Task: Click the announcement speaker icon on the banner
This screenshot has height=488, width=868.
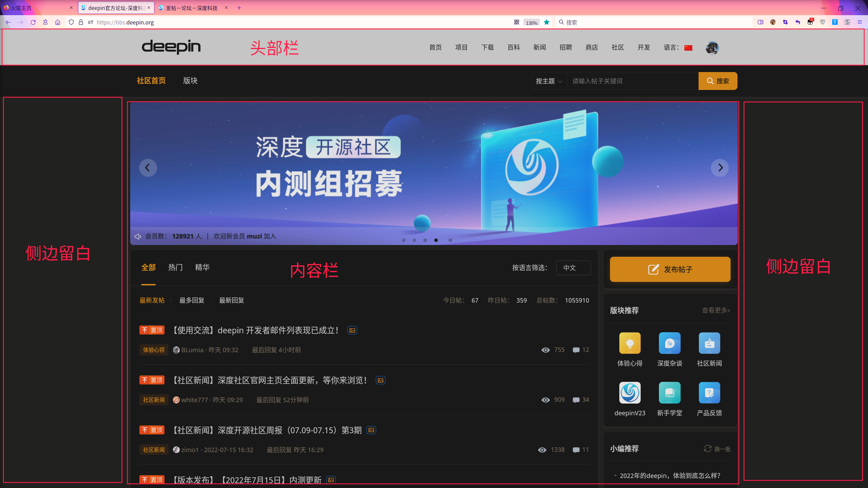Action: [x=138, y=236]
